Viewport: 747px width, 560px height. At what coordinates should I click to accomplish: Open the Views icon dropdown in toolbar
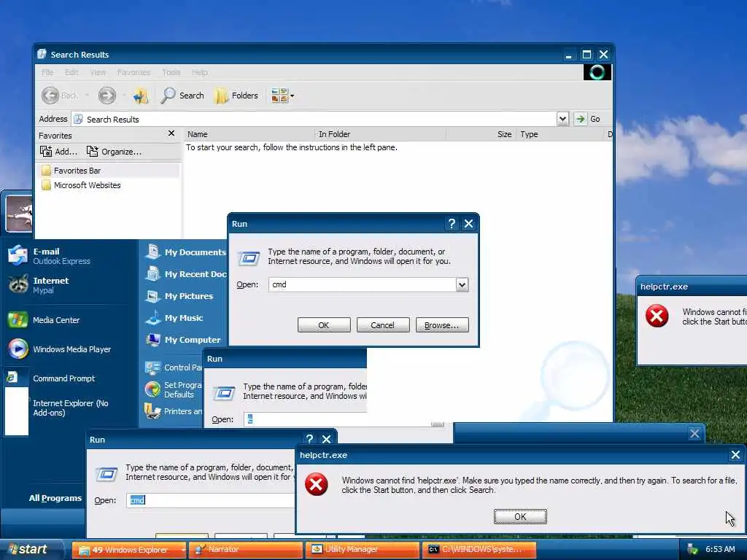coord(282,96)
